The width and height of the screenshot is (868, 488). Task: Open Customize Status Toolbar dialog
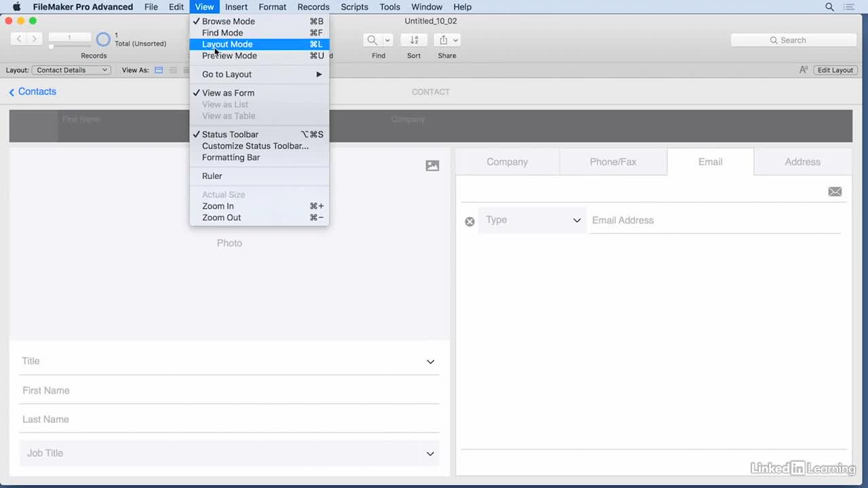coord(259,146)
